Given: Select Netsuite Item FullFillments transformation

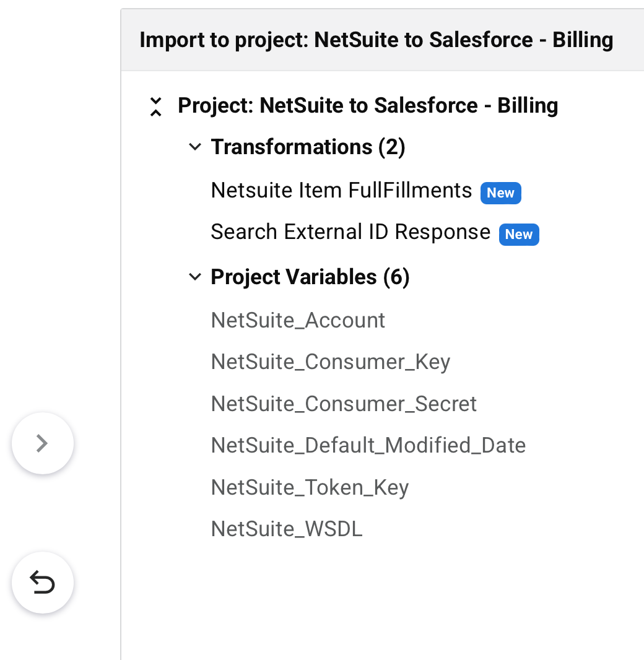Looking at the screenshot, I should click(x=341, y=190).
